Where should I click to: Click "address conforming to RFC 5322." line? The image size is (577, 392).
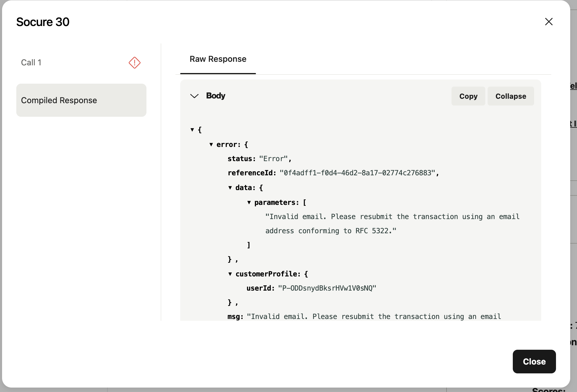pos(331,231)
